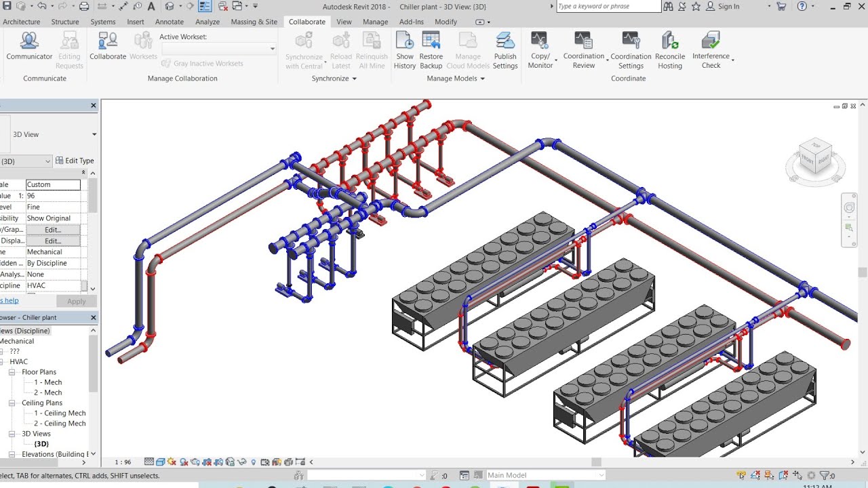Open the Add-Ins tab
This screenshot has width=868, height=488.
412,22
